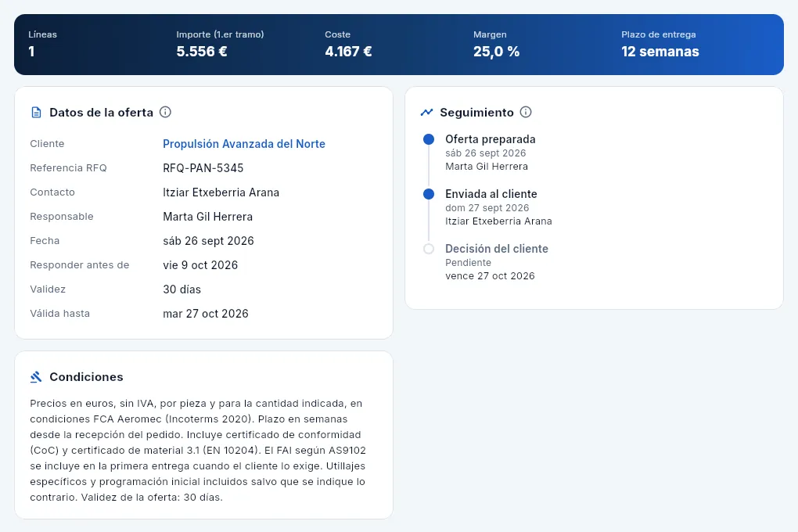Click the contact name Itziar Etxeberria Arana in Datos
The image size is (798, 532).
(x=221, y=192)
